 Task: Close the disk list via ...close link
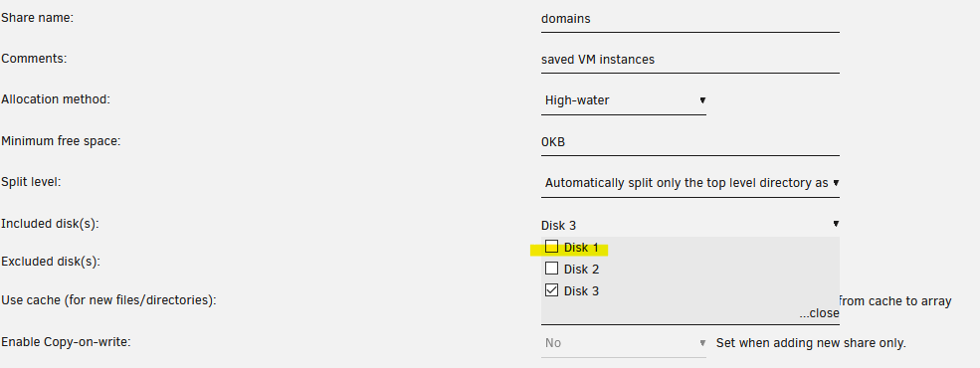tap(819, 313)
